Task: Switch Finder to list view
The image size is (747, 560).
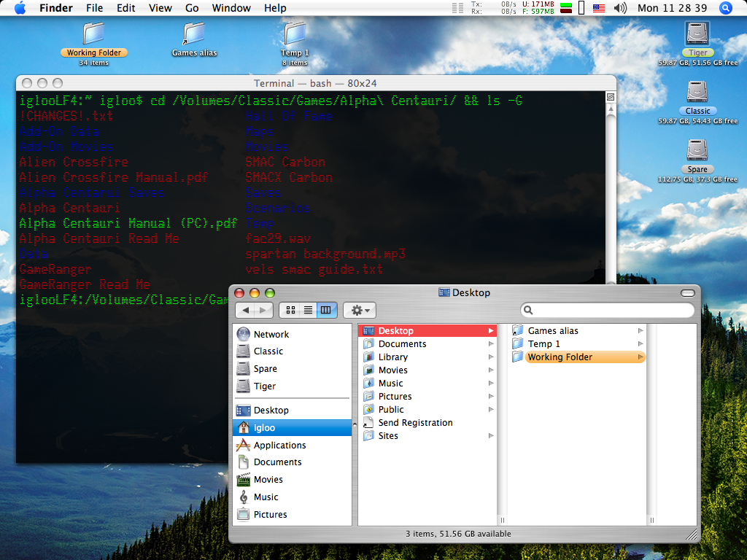Action: click(308, 310)
